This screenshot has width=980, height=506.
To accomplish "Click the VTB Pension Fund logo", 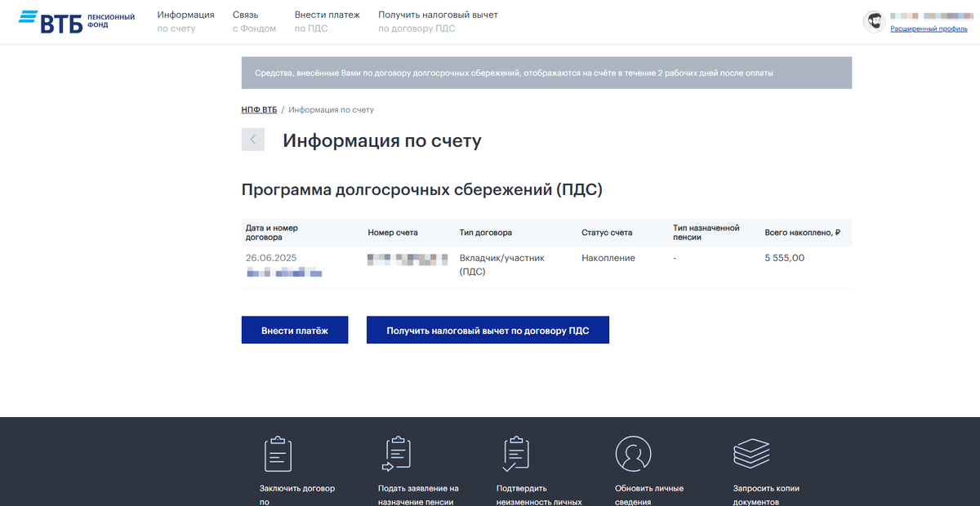I will point(77,21).
